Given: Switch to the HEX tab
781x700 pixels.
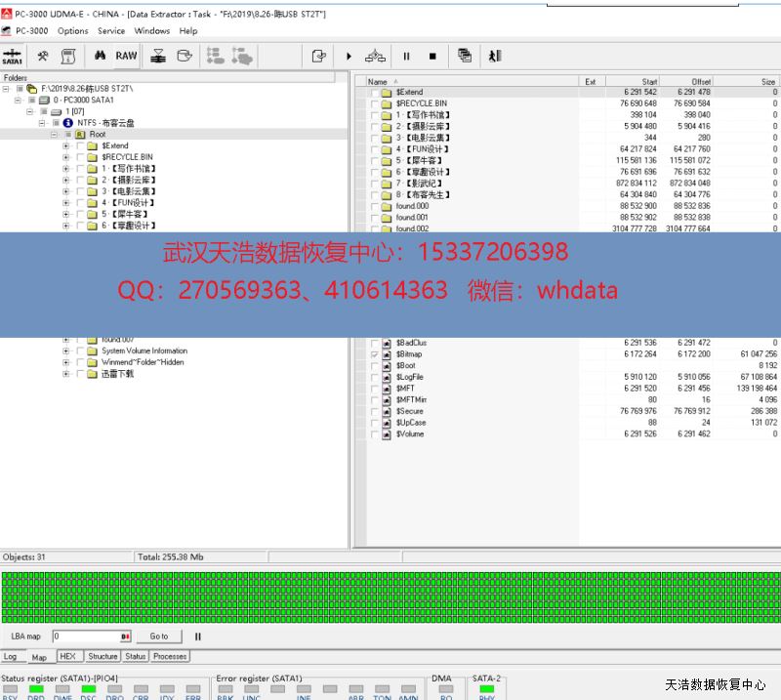Looking at the screenshot, I should [67, 657].
